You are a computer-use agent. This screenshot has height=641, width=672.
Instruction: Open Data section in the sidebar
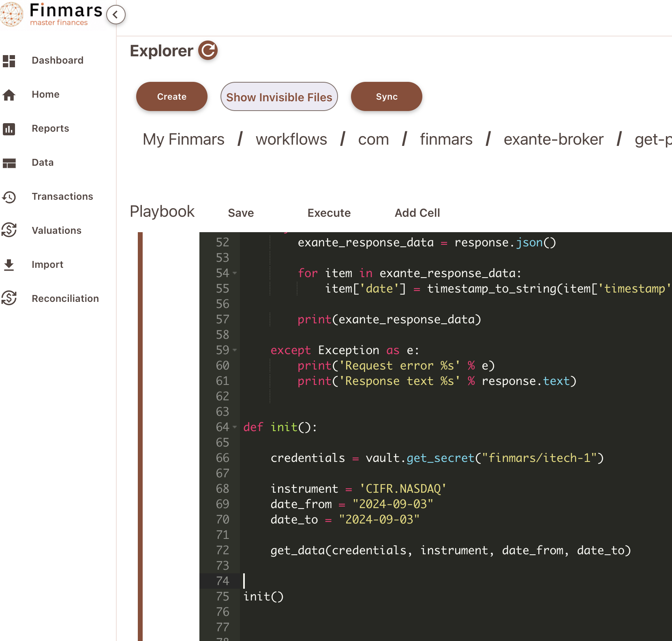tap(43, 162)
